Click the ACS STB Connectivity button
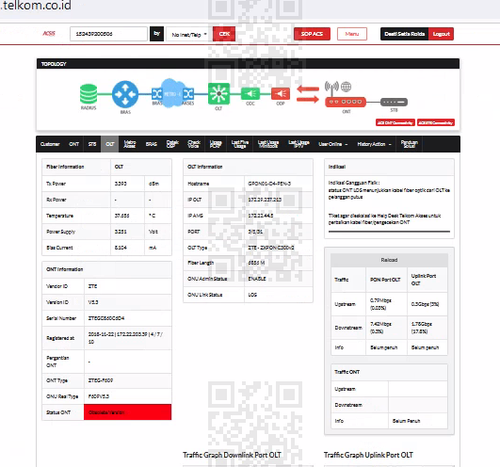Viewport: 500px width, 467px height. coord(436,123)
